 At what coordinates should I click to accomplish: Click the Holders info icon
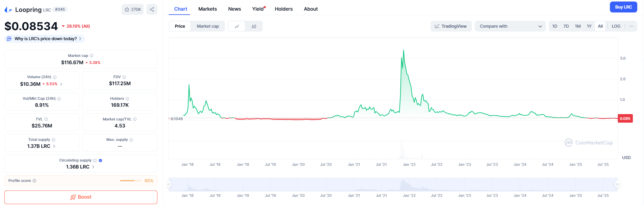click(128, 99)
